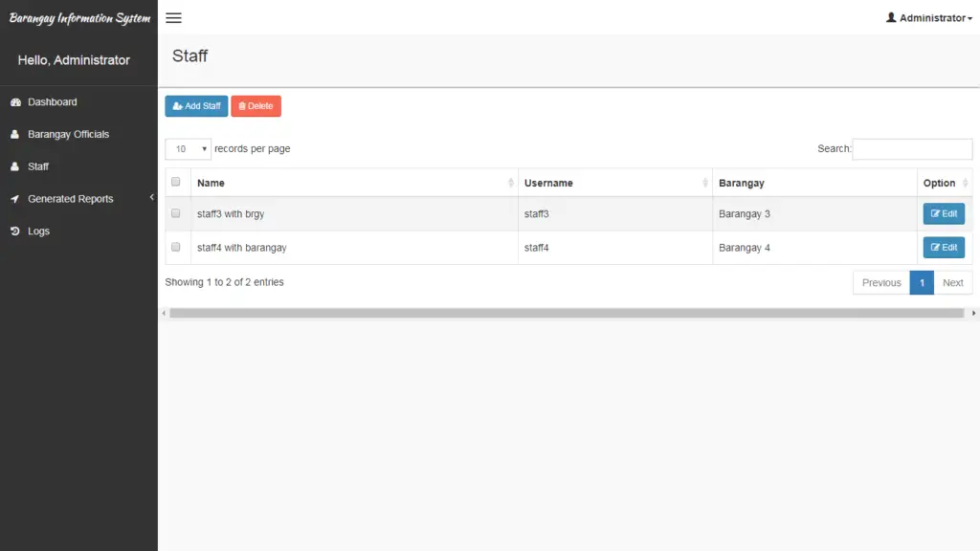Check the checkbox for staff4 with barangay
The height and width of the screenshot is (551, 980).
(176, 247)
